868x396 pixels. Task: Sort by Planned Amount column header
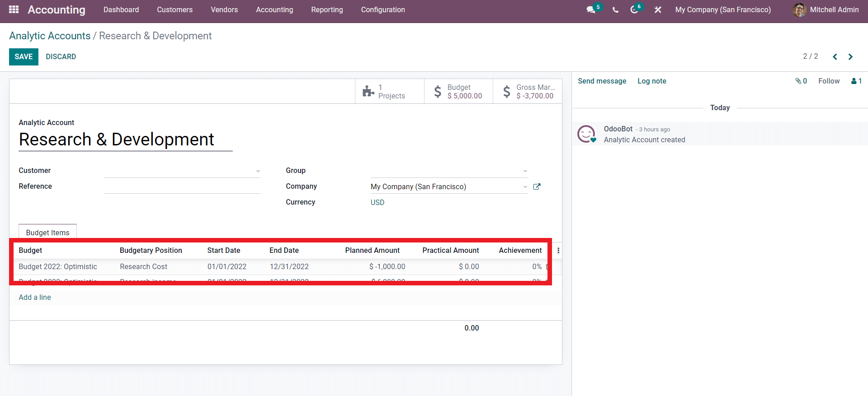(373, 251)
